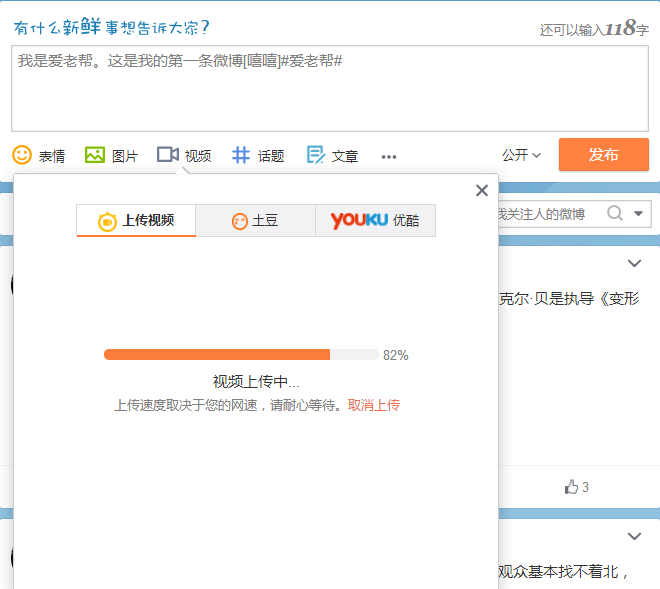Expand the 公开 visibility dropdown

[521, 155]
